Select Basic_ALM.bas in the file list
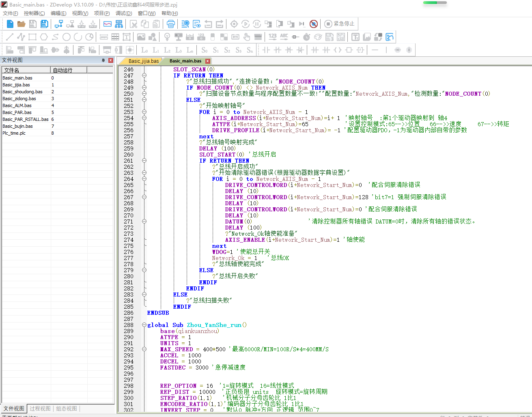Viewport: 532px width, 417px height. pyautogui.click(x=17, y=105)
